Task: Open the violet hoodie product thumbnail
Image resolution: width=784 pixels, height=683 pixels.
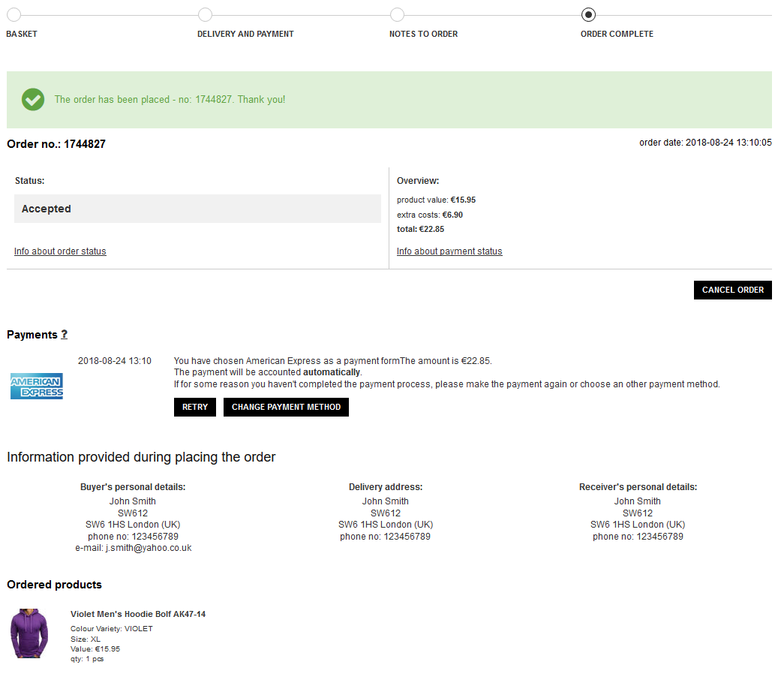Action: [29, 633]
